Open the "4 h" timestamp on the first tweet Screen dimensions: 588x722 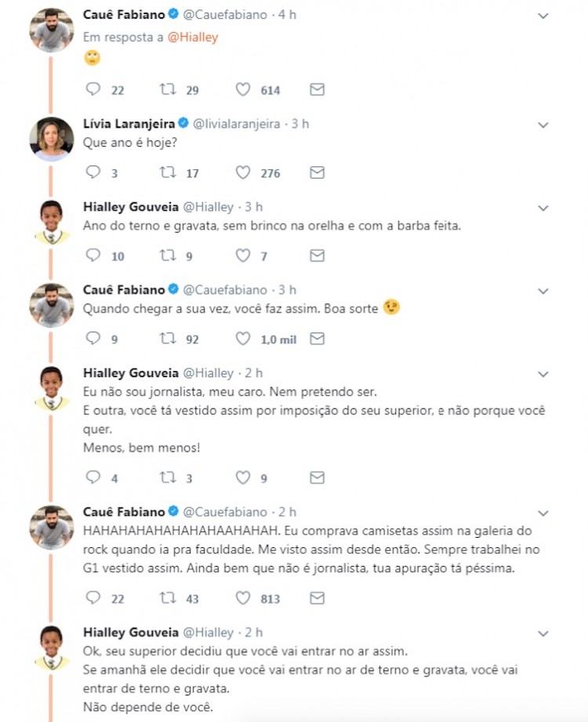pyautogui.click(x=287, y=15)
